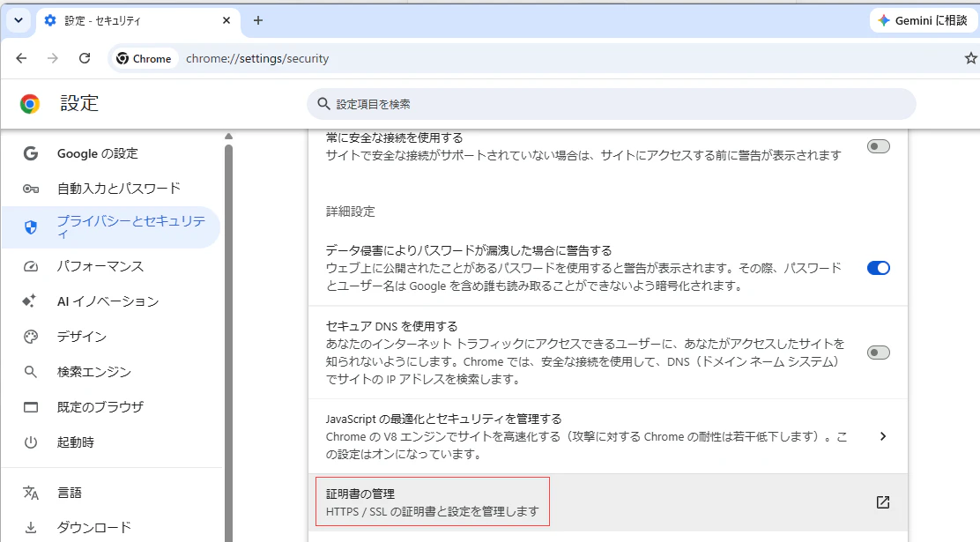
Task: Click the sidebar scrollbar up arrow
Action: (229, 137)
